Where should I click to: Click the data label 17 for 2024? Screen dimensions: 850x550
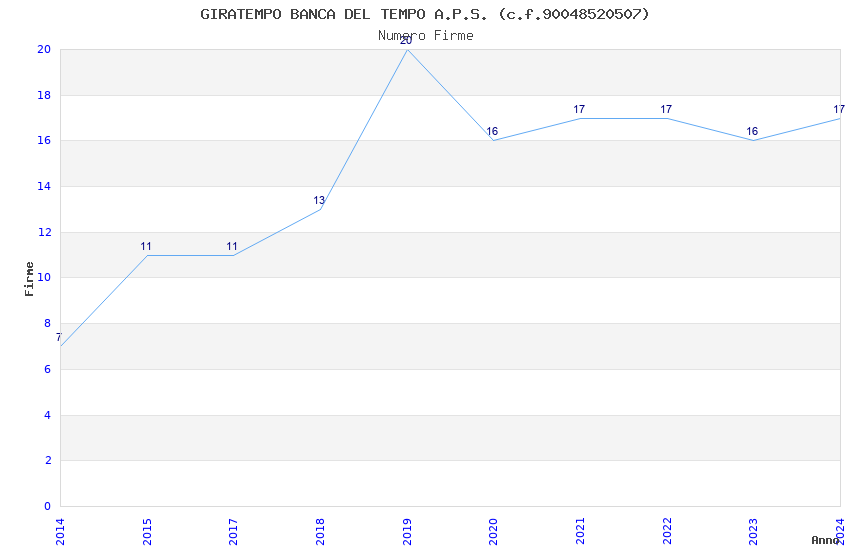[839, 109]
